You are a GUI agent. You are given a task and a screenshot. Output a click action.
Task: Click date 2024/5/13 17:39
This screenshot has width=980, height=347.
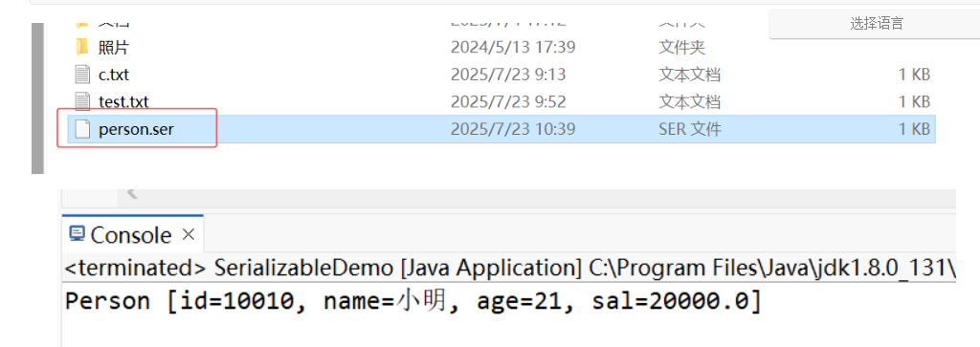tap(513, 47)
